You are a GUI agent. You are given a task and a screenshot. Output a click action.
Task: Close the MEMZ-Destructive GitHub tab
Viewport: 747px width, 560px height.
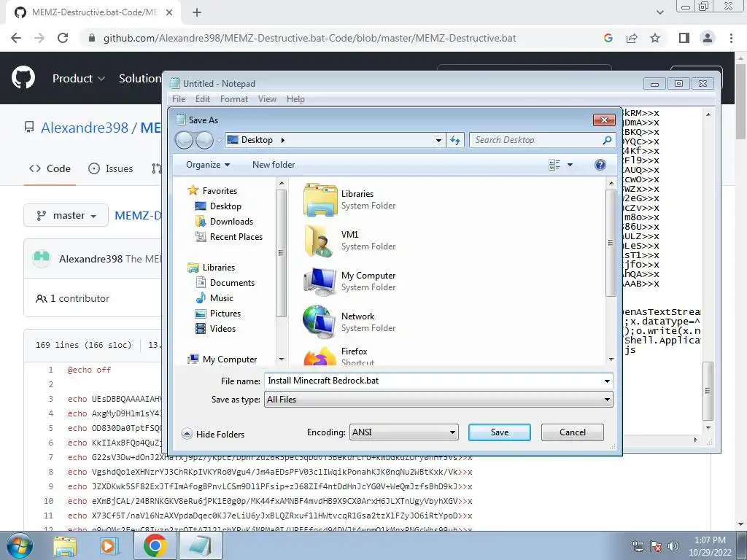[169, 12]
